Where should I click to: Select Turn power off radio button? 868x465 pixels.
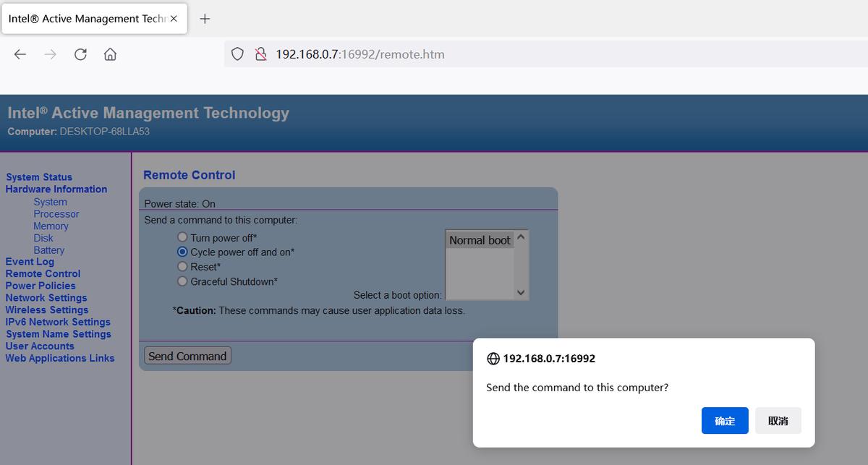tap(182, 237)
